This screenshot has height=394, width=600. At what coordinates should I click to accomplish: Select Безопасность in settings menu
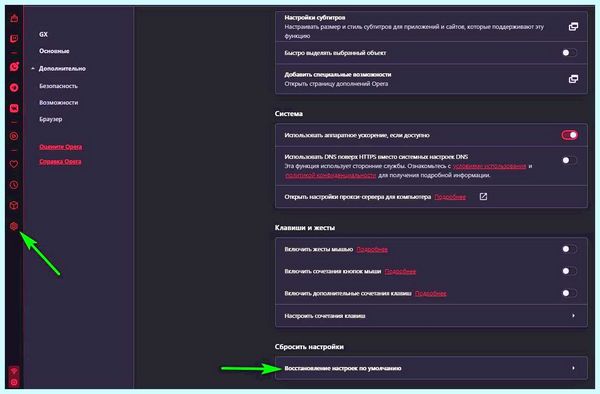(x=58, y=86)
